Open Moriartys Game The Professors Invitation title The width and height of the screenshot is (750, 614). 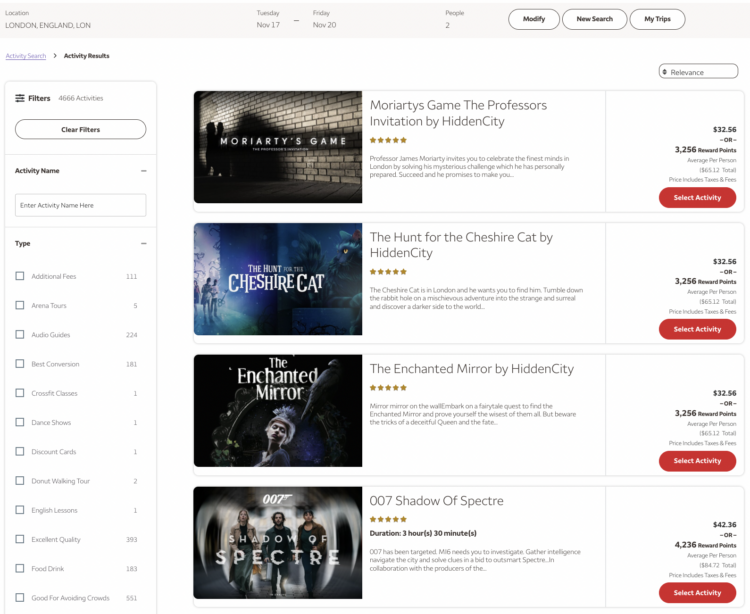[x=458, y=113]
